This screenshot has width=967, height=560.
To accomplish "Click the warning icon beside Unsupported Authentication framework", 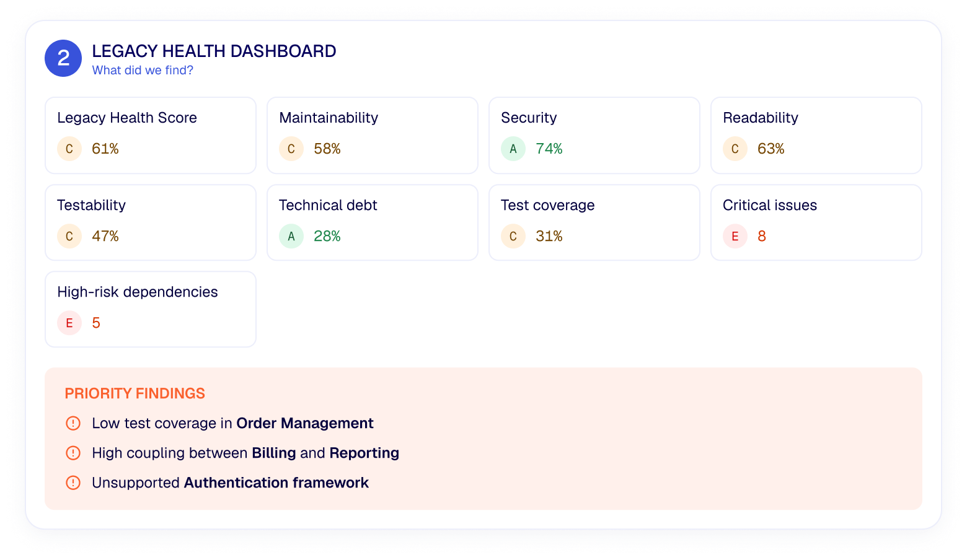I will pyautogui.click(x=73, y=483).
